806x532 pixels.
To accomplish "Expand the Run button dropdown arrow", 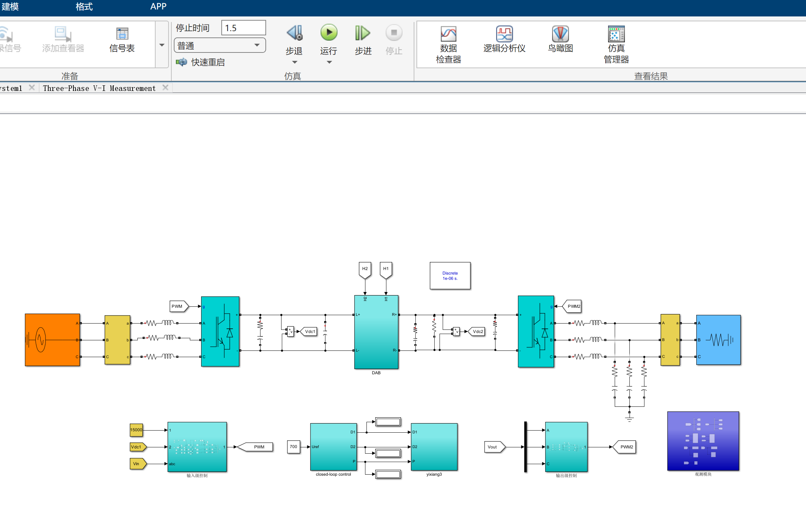I will (x=329, y=62).
